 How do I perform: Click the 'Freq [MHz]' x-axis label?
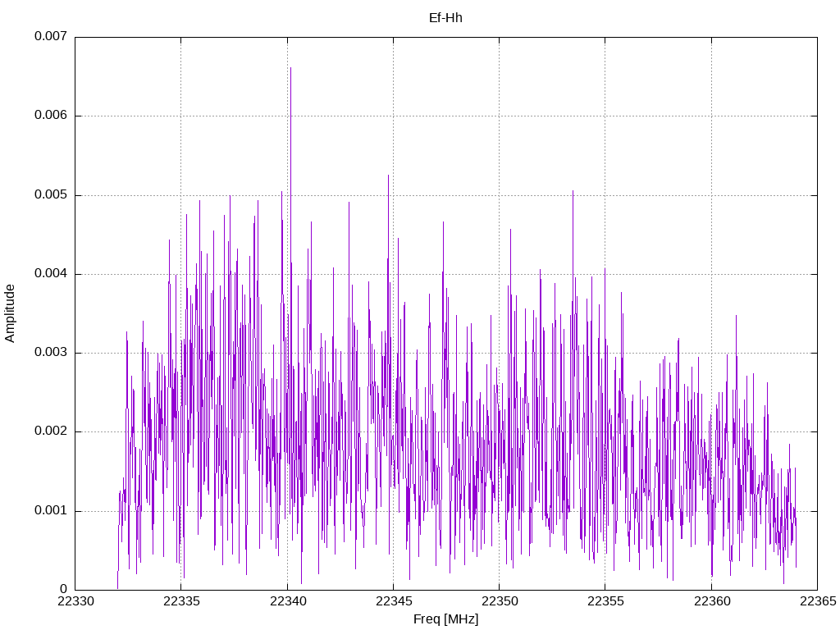pyautogui.click(x=445, y=619)
